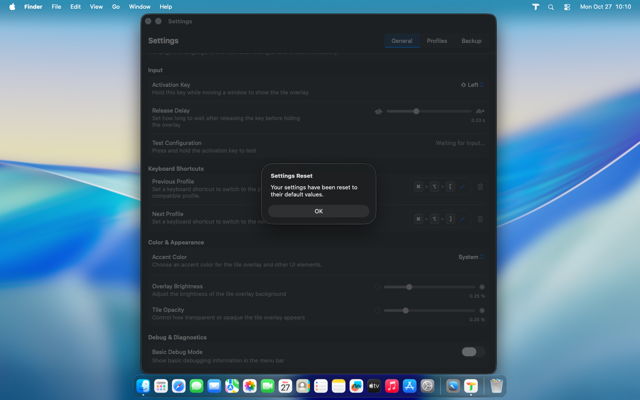Open the Music app in the Dock
The width and height of the screenshot is (640, 400).
pyautogui.click(x=392, y=386)
